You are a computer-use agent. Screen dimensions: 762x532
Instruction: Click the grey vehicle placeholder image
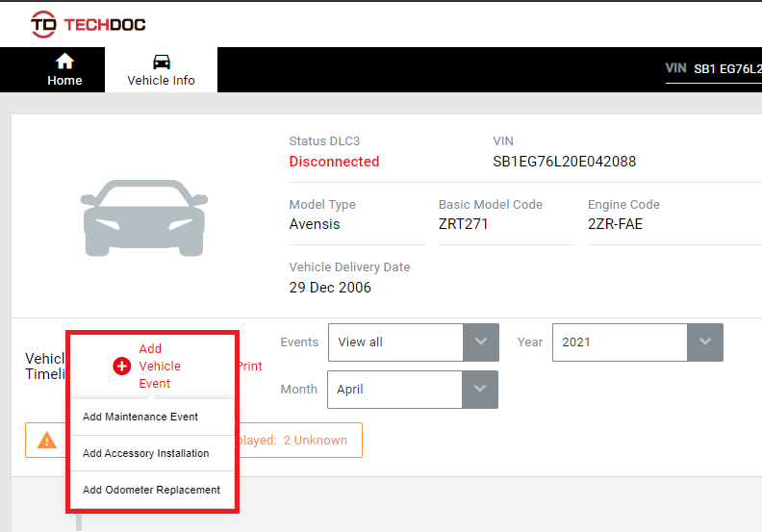click(x=144, y=217)
